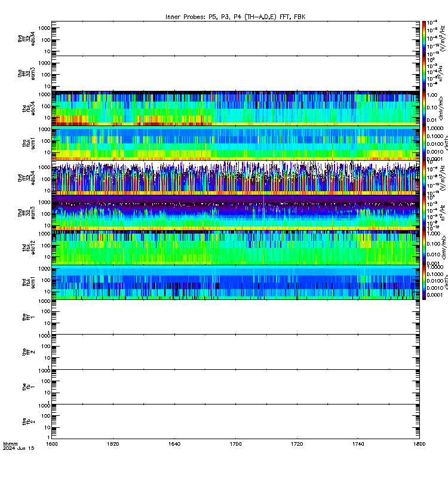
Task: Click the '1800' time axis label
Action: pyautogui.click(x=419, y=444)
